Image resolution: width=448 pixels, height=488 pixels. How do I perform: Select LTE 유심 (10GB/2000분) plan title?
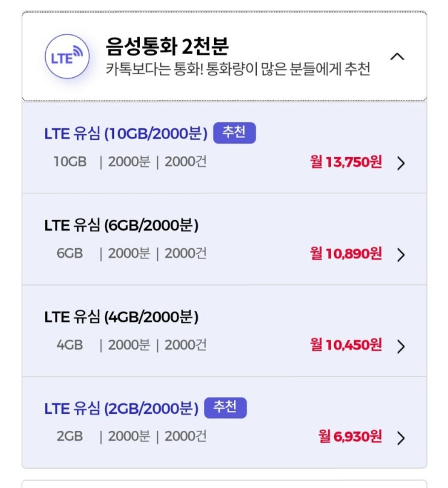[x=125, y=133]
